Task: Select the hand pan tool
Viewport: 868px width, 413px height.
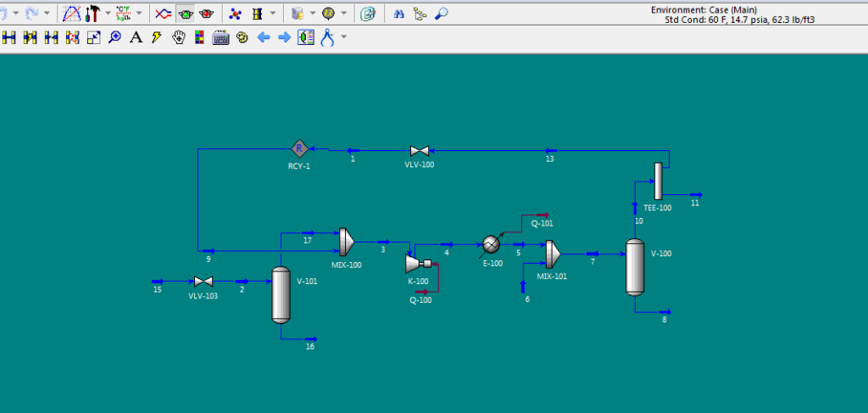Action: 178,37
